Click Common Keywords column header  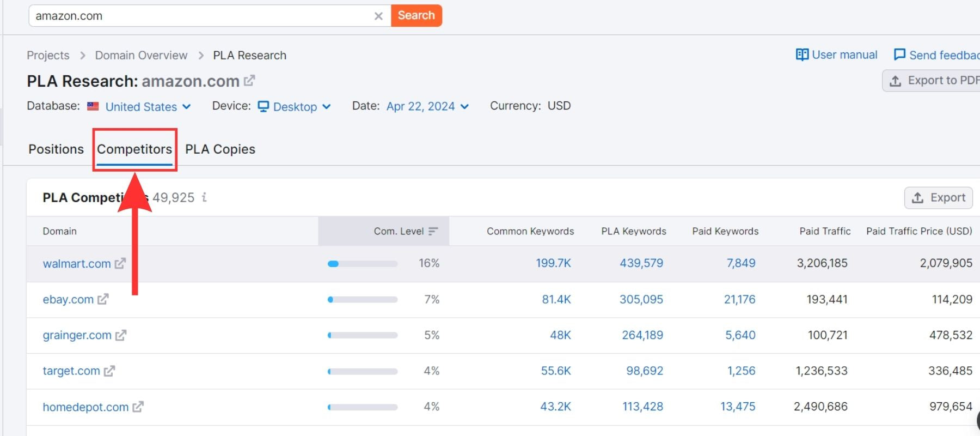coord(530,231)
